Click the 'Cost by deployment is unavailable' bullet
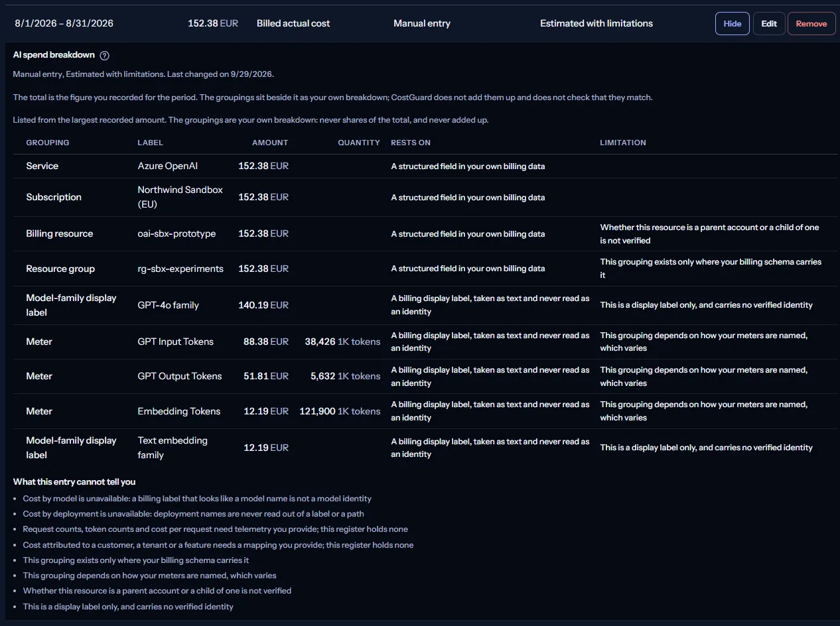840x626 pixels. pos(193,513)
